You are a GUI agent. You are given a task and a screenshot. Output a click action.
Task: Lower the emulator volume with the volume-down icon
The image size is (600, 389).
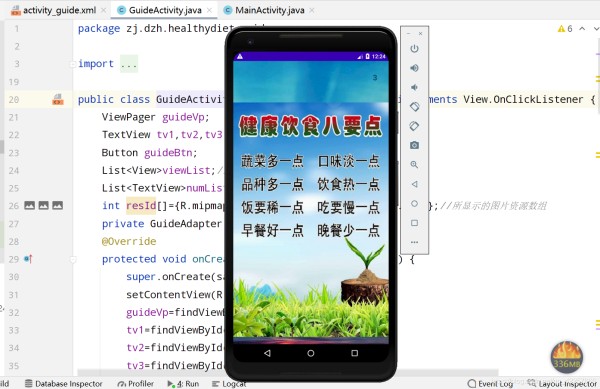414,87
